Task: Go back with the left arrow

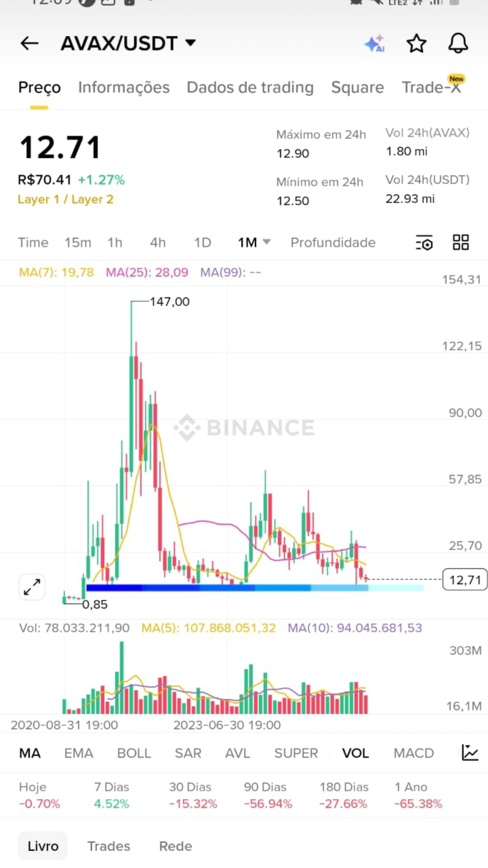Action: [x=30, y=43]
